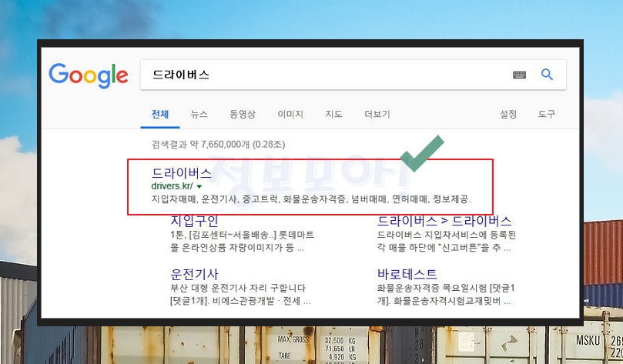Switch to the 뉴스 tab

(x=199, y=115)
